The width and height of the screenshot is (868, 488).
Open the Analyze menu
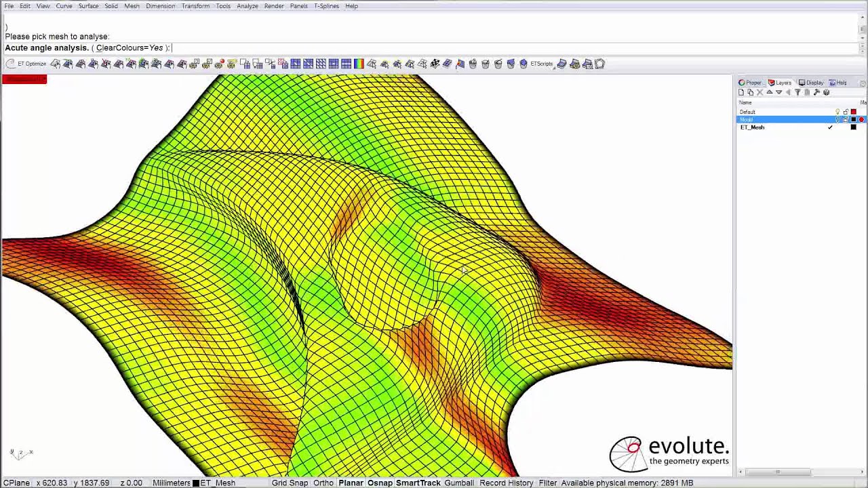pos(248,6)
